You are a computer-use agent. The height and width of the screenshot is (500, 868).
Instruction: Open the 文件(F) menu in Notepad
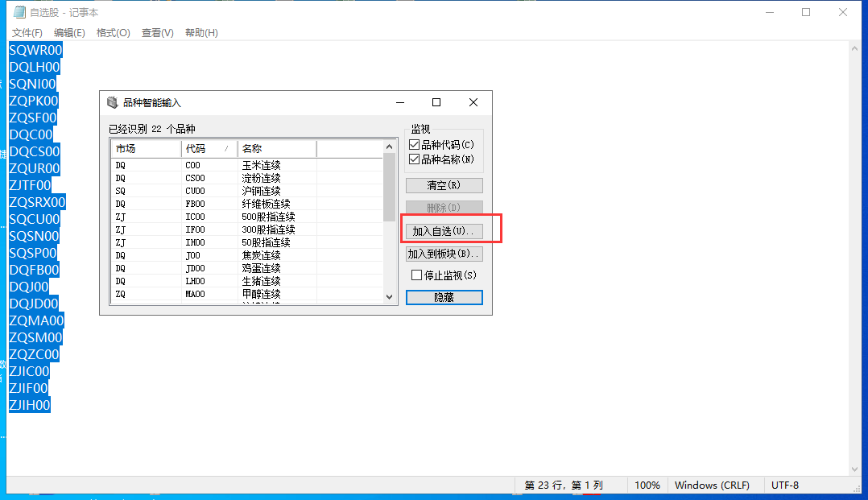coord(27,33)
